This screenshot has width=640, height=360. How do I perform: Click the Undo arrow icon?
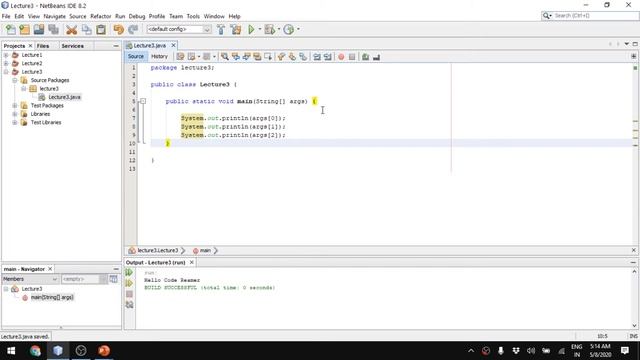[x=118, y=29]
